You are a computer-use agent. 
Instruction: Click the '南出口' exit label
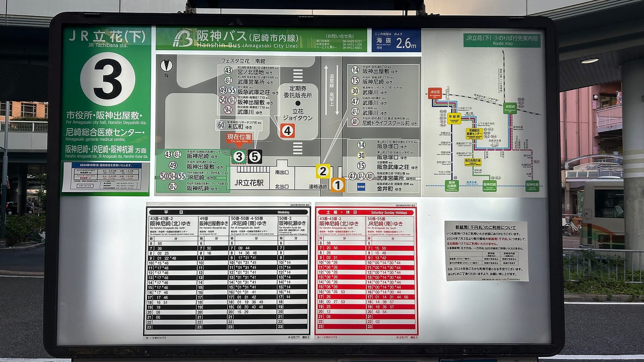[x=282, y=172]
